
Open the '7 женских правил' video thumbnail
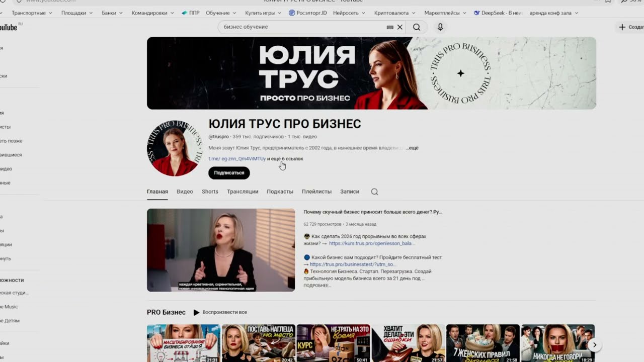coord(483,343)
